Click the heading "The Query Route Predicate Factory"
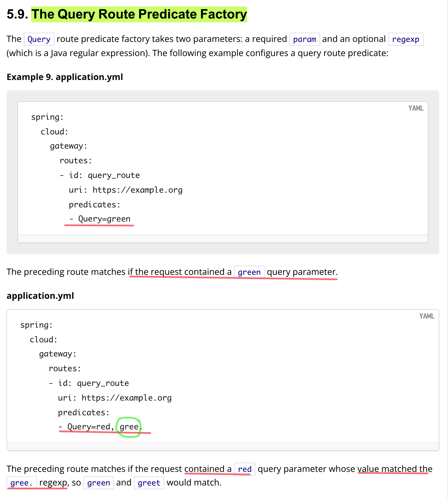Screen dimensions: 448x498 (x=139, y=14)
